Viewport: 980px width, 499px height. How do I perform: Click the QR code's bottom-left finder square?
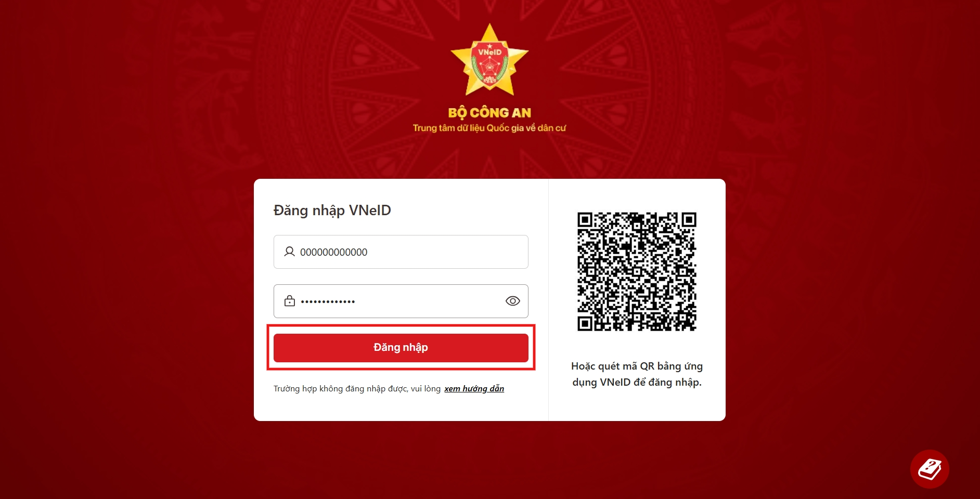[x=585, y=324]
